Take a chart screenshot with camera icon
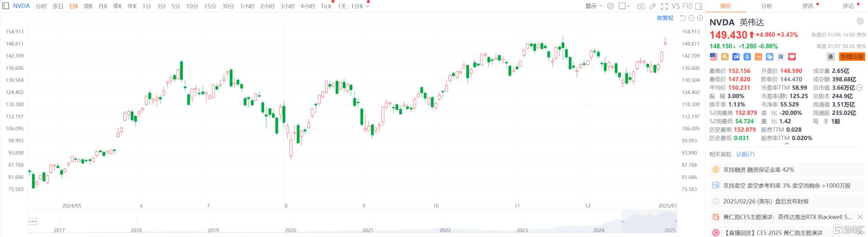This screenshot has height=237, width=868. coord(641,6)
